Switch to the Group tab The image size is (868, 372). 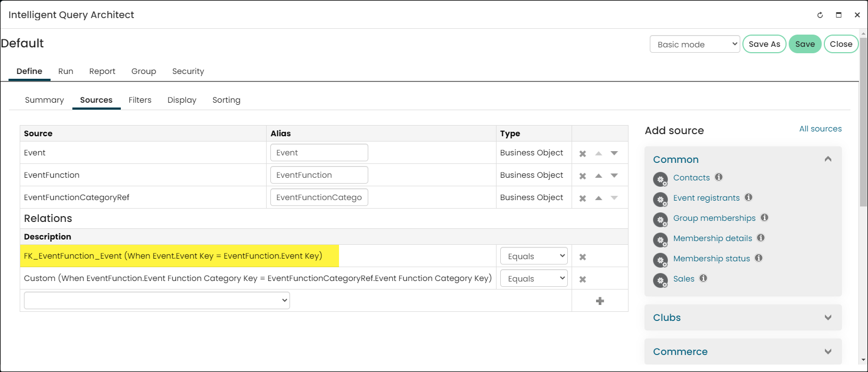(144, 71)
